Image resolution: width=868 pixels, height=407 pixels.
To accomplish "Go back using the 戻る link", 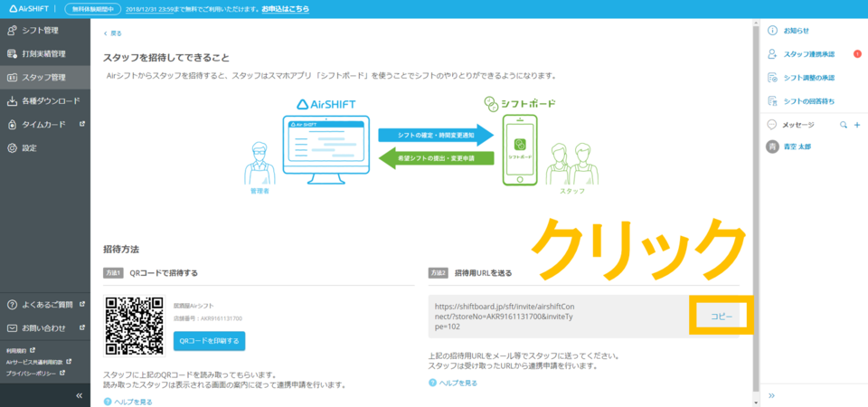I will coord(112,33).
